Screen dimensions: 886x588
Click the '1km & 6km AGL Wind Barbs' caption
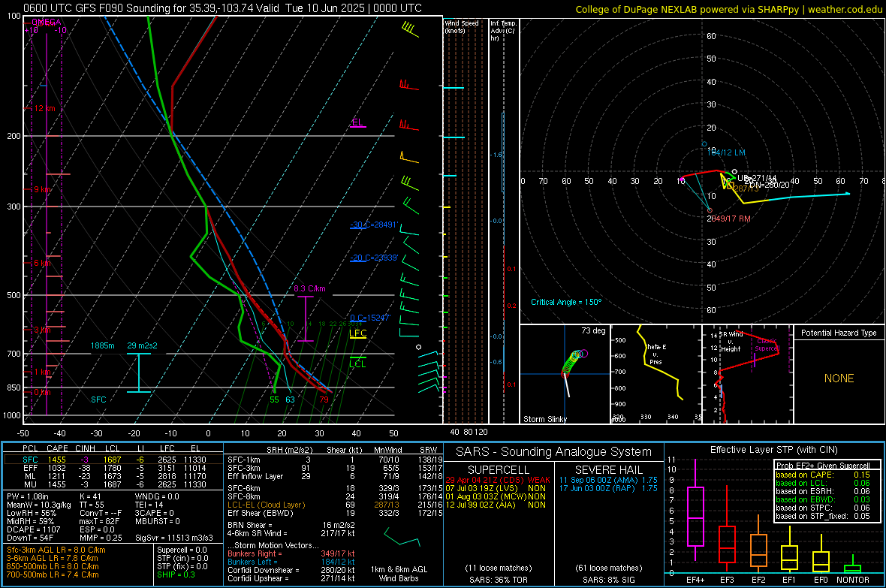pyautogui.click(x=399, y=574)
